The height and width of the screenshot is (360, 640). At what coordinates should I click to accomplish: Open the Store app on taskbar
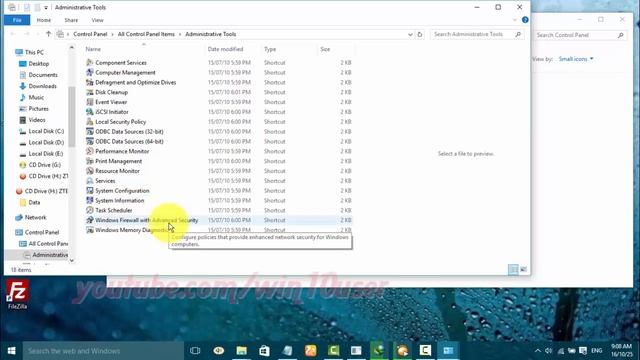(x=264, y=351)
